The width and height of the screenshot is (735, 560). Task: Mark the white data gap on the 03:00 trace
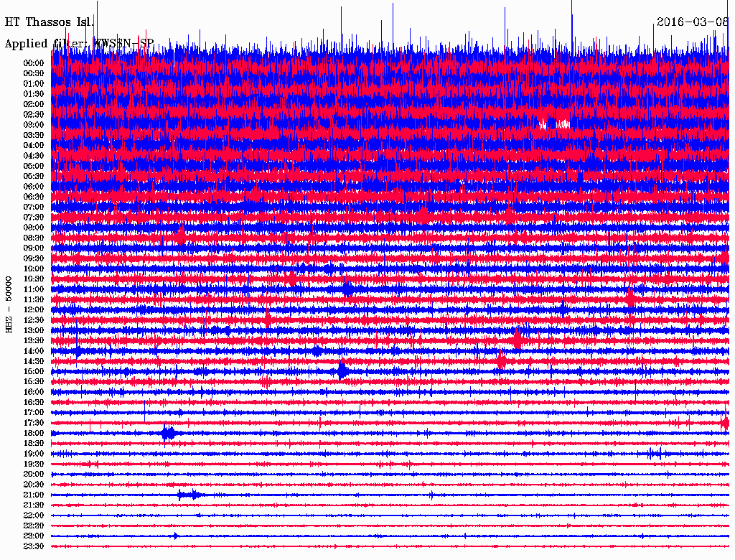click(556, 123)
